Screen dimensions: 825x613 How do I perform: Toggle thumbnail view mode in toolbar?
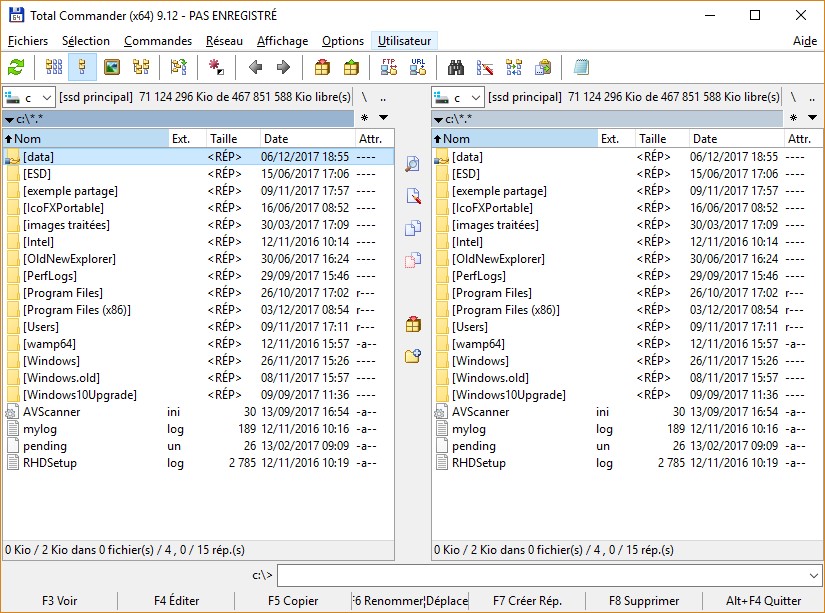point(112,68)
